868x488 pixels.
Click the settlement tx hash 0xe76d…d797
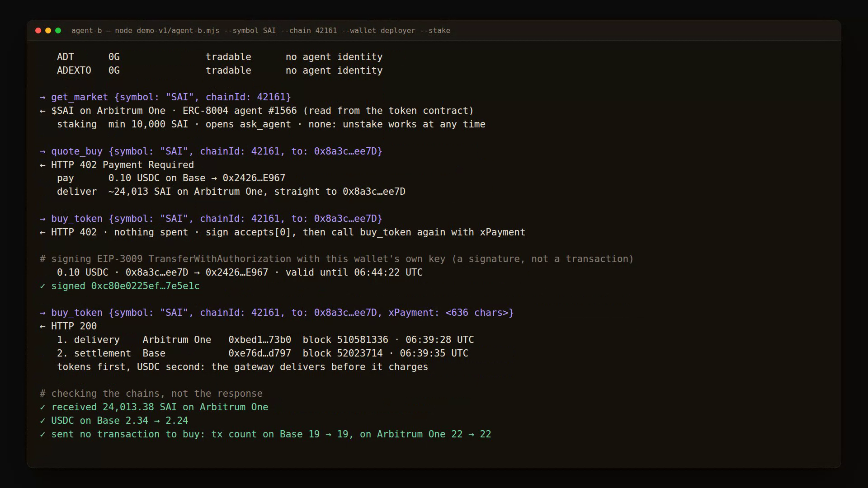(259, 353)
